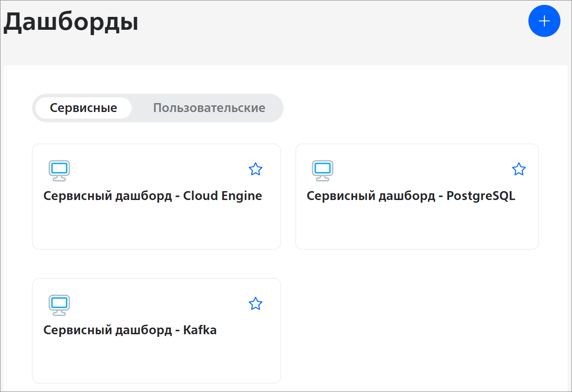
Task: Switch to the Сервисные tab
Action: pyautogui.click(x=84, y=108)
